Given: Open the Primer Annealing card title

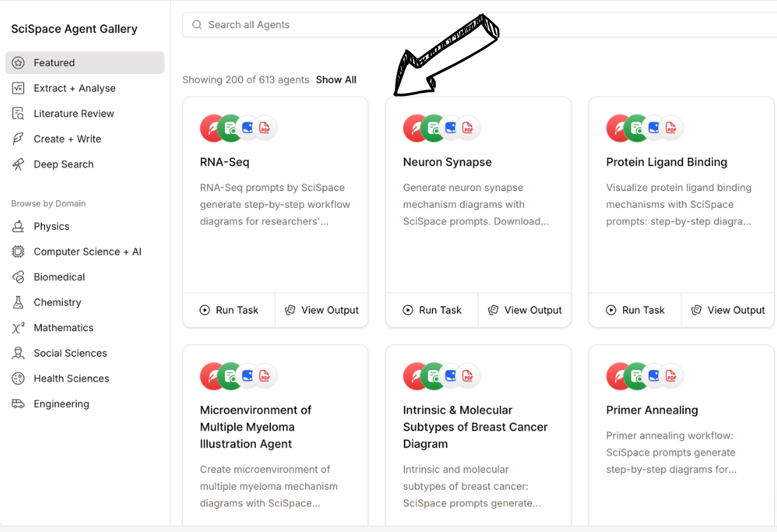Looking at the screenshot, I should click(651, 410).
